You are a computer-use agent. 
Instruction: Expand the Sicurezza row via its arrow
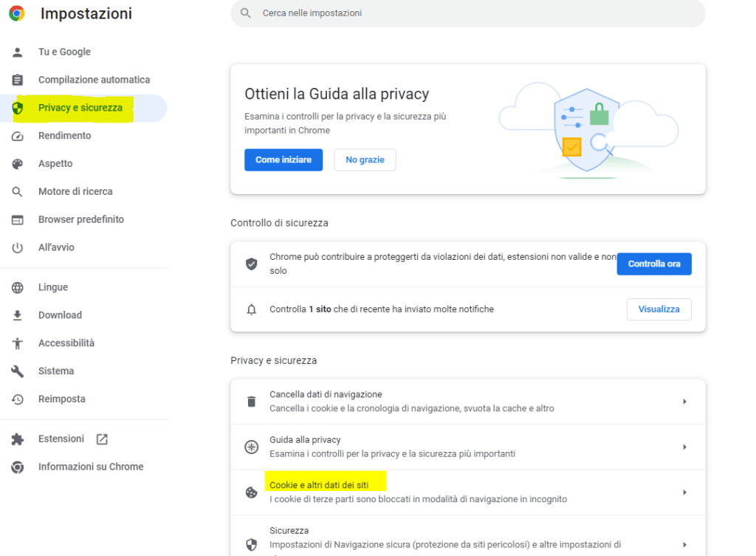point(684,544)
